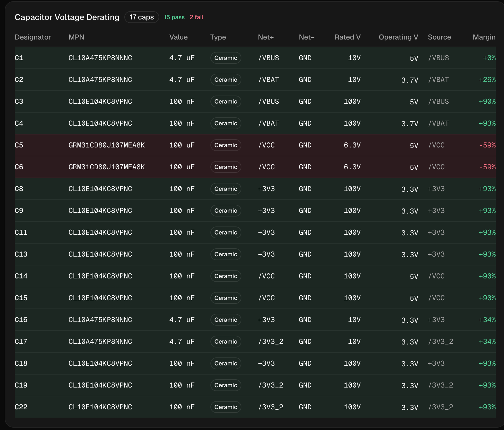
Task: Click the Ceramic type pill in row C5
Action: tap(226, 145)
